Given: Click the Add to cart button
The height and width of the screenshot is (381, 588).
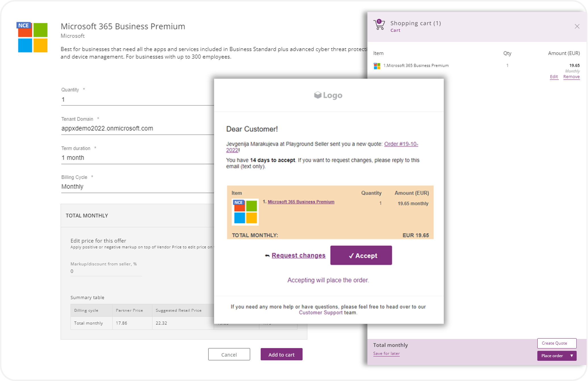Looking at the screenshot, I should coord(281,354).
